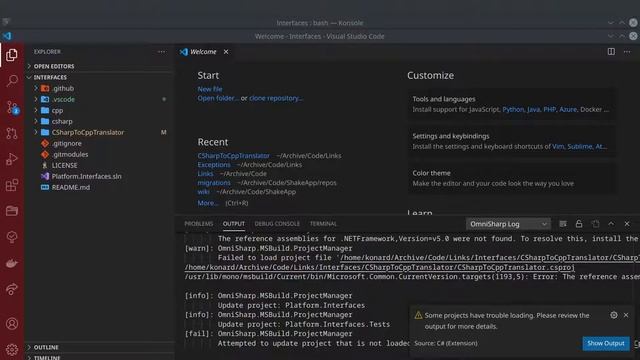Click the More recent link
This screenshot has width=640, height=360.
coord(208,203)
